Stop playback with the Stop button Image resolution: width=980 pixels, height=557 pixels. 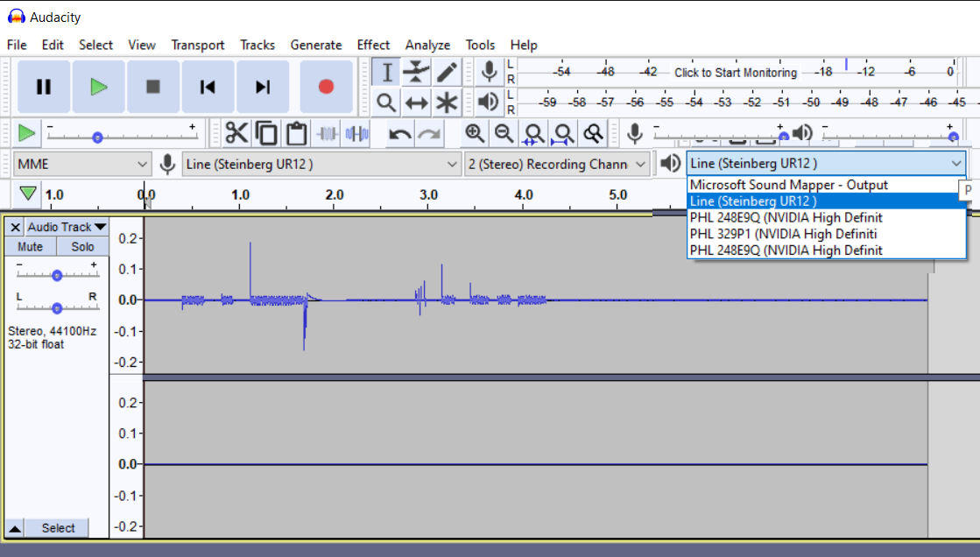coord(153,87)
